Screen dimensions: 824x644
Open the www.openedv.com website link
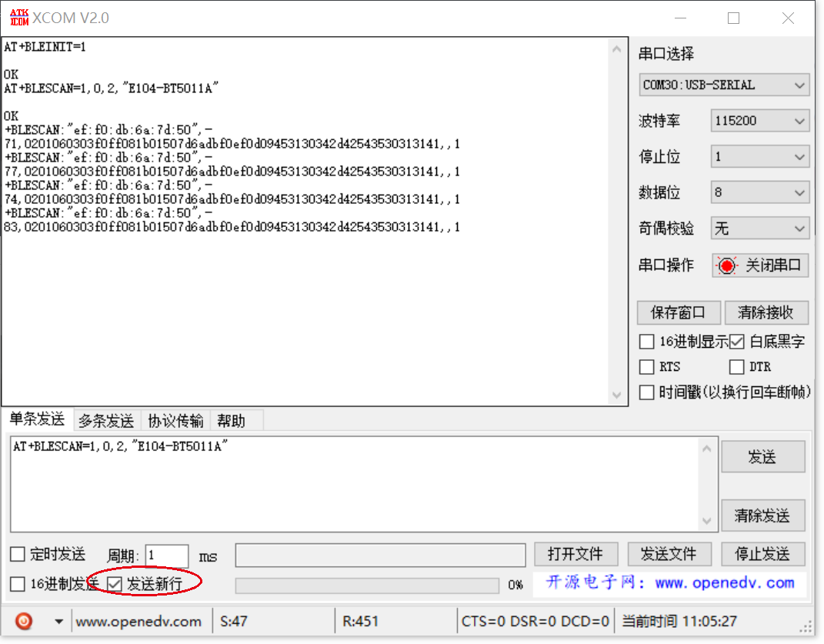140,621
